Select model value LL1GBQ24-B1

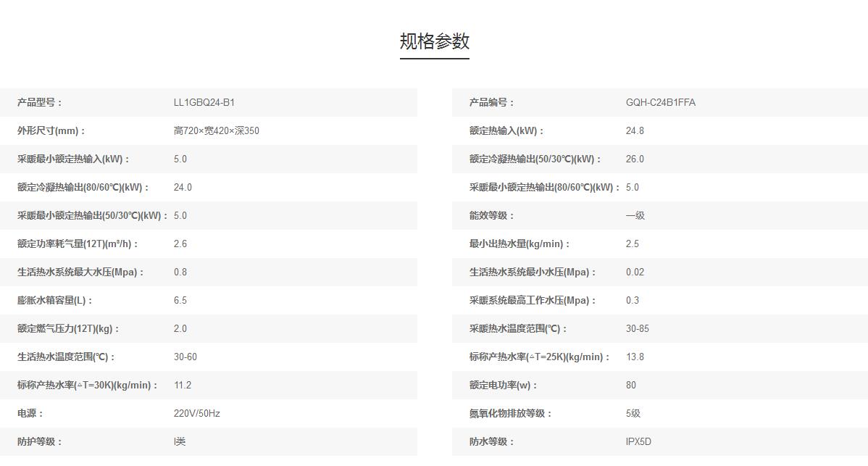pos(204,102)
